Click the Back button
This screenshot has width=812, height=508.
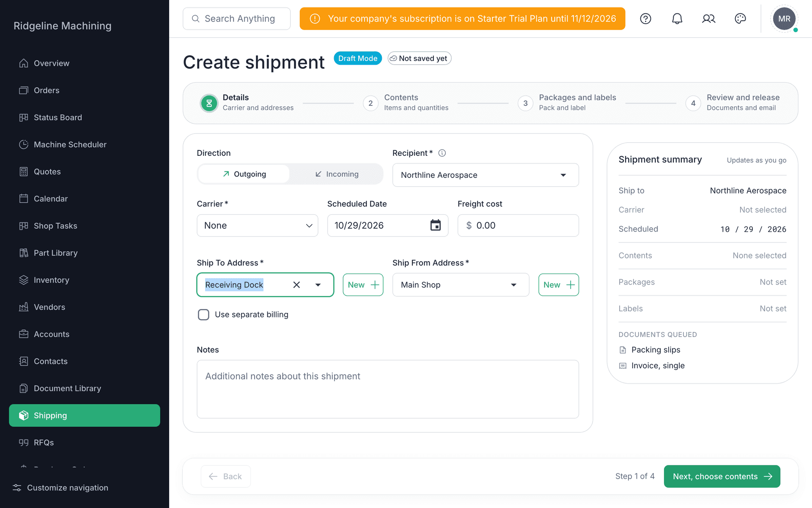225,476
